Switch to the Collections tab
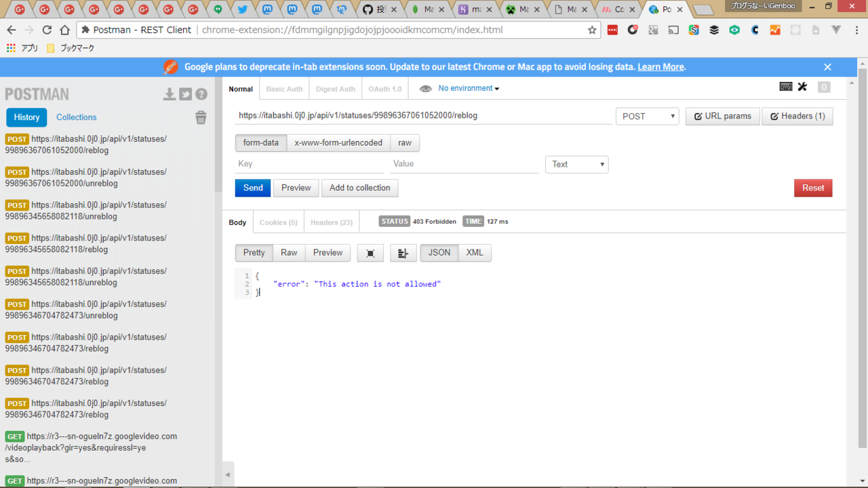The image size is (868, 488). pyautogui.click(x=77, y=117)
